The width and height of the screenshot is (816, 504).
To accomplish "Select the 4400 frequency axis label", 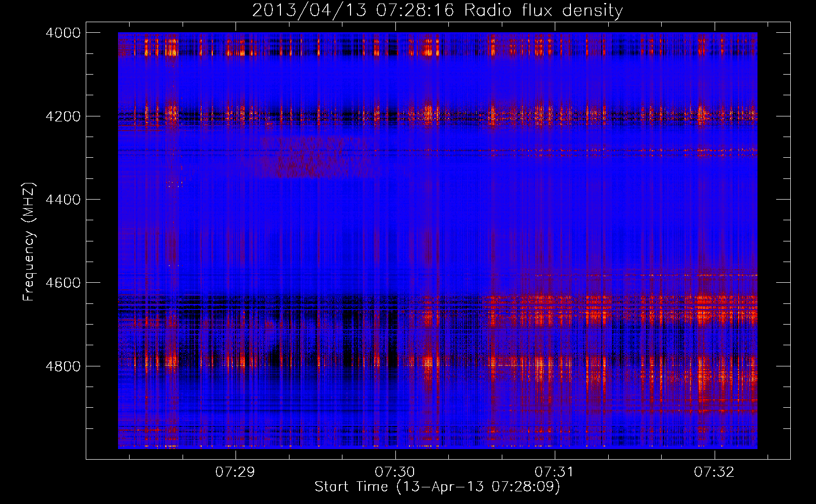I will tap(63, 200).
